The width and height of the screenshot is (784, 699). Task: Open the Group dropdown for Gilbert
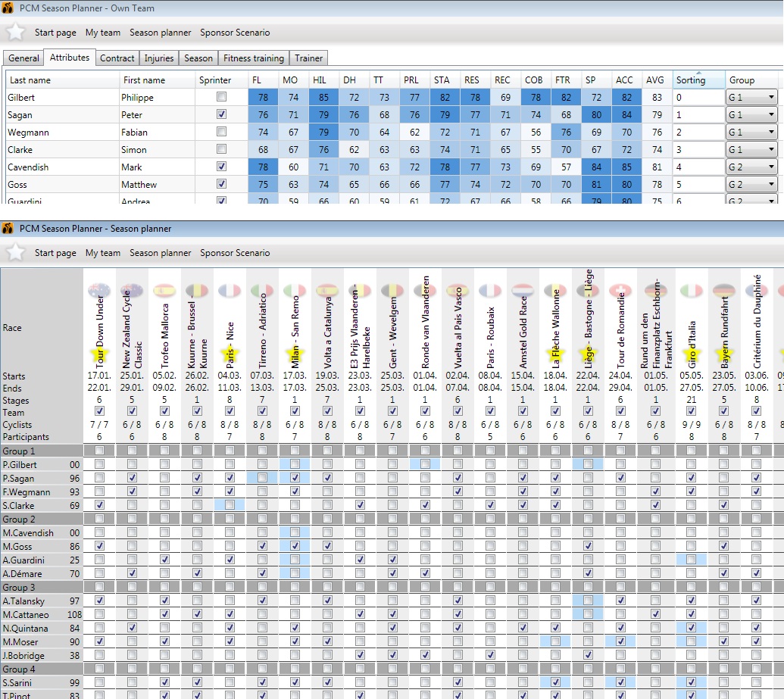771,97
